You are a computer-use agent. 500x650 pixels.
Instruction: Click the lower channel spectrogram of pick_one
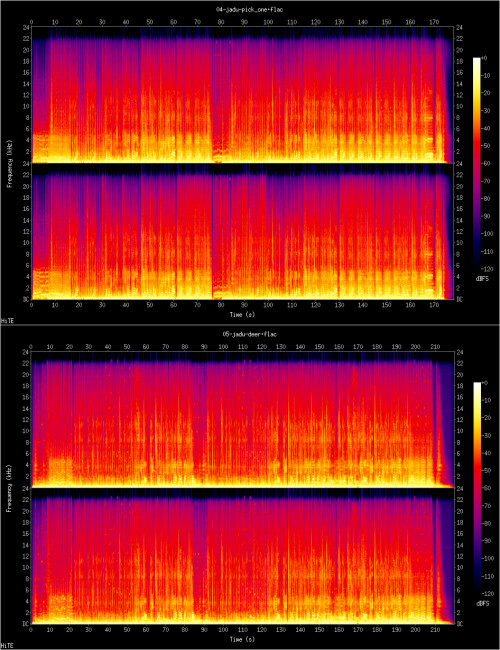pyautogui.click(x=241, y=231)
